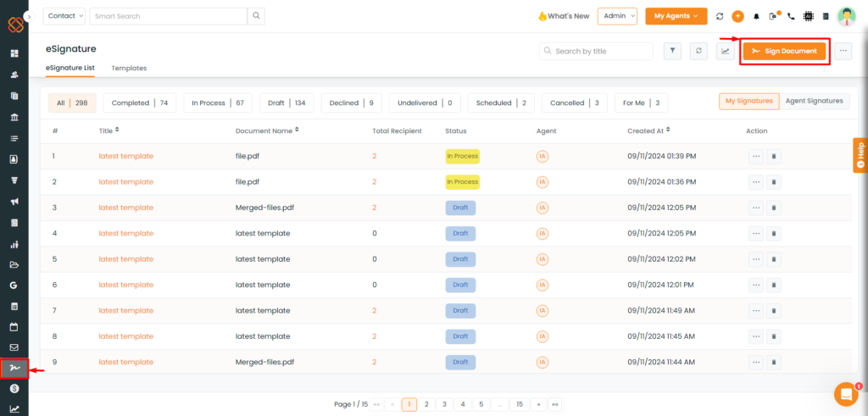Open the statistics chart button near Sign Document

click(x=726, y=51)
